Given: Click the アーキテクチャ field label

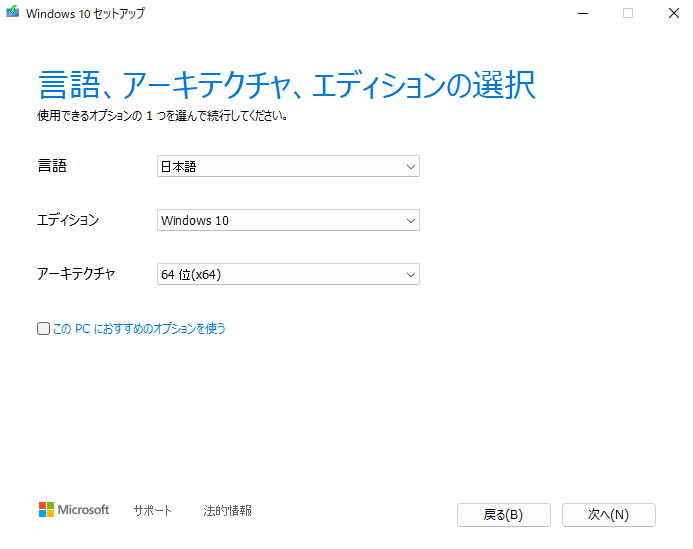Looking at the screenshot, I should (x=76, y=274).
